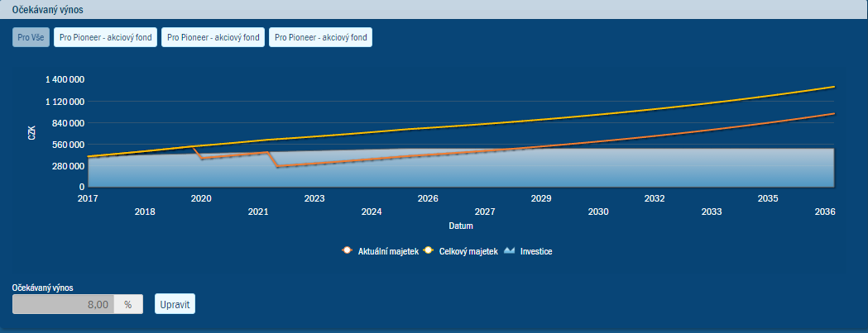Click the yellow Celkový majetek legend marker
The height and width of the screenshot is (333, 868).
(x=427, y=250)
